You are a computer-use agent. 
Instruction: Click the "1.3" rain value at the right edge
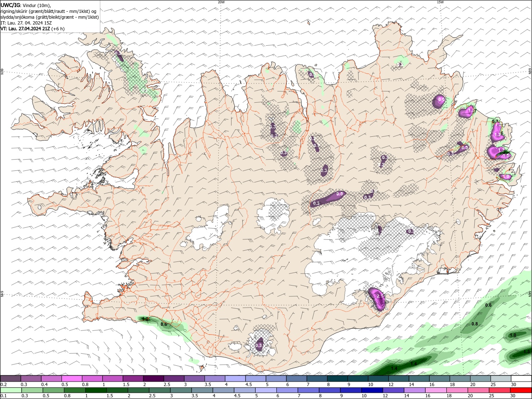click(527, 352)
